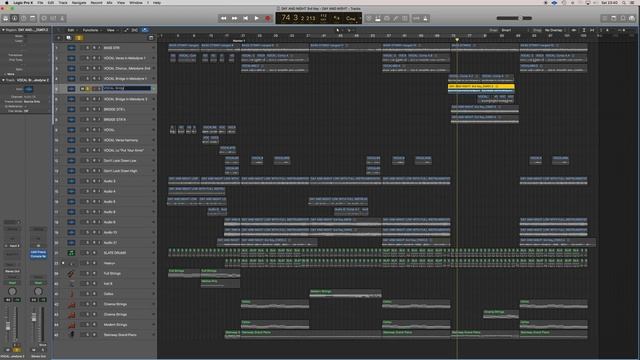The width and height of the screenshot is (640, 360).
Task: Open the Snap Smart dropdown
Action: click(x=514, y=30)
